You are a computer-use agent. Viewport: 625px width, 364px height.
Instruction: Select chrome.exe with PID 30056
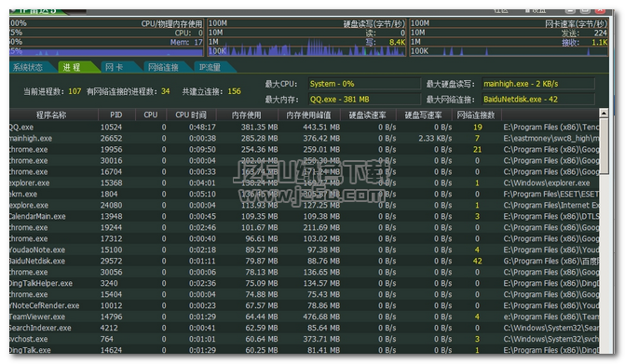click(x=305, y=272)
